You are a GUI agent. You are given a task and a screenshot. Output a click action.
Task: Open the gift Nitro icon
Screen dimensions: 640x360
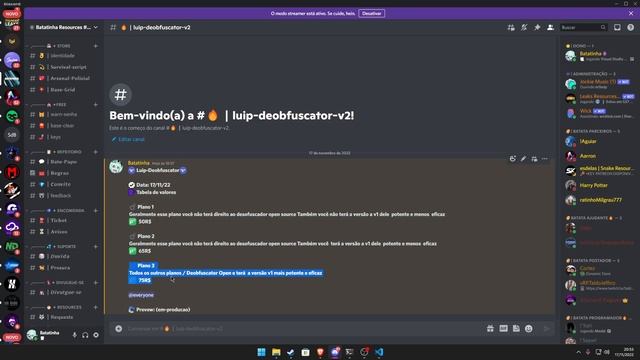tap(490, 329)
